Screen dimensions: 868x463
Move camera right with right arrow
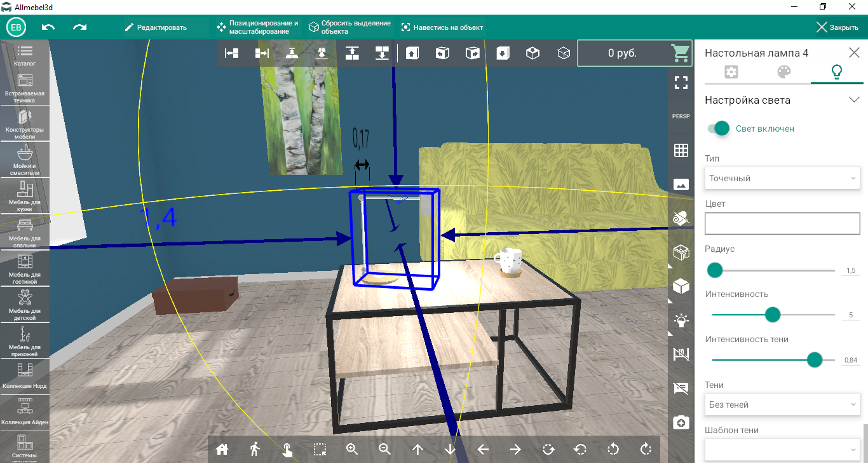[515, 449]
